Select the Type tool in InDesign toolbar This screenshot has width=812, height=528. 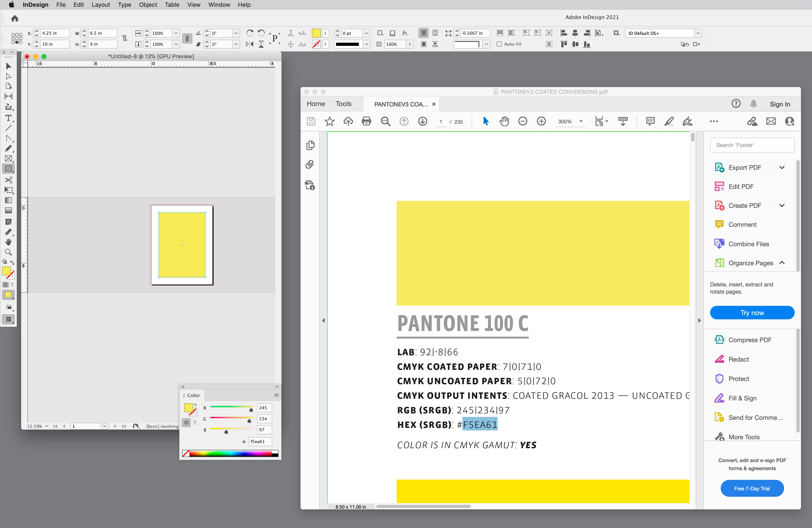(8, 118)
